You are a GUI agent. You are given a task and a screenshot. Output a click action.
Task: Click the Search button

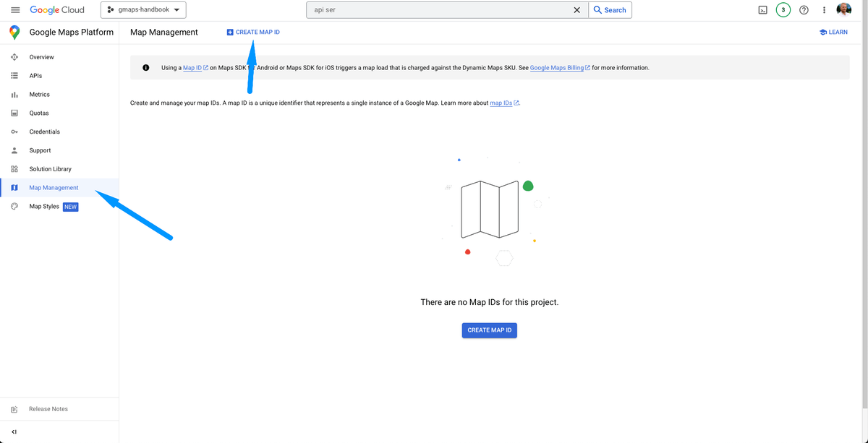click(x=610, y=10)
